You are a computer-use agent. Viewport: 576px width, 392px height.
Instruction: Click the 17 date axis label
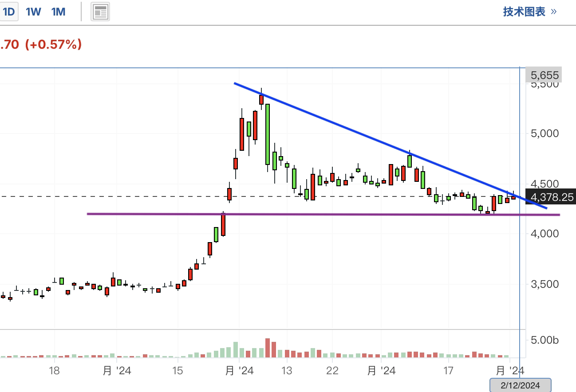(x=448, y=370)
